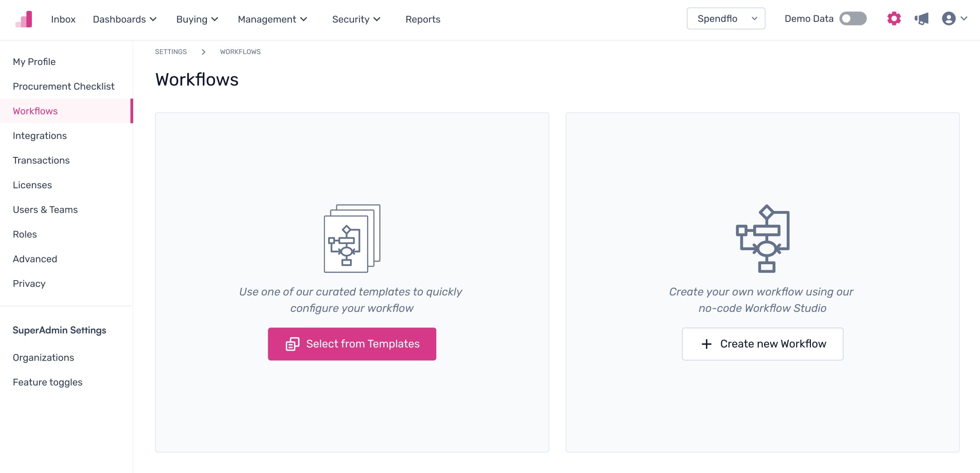Expand the Dashboards menu

tap(125, 19)
